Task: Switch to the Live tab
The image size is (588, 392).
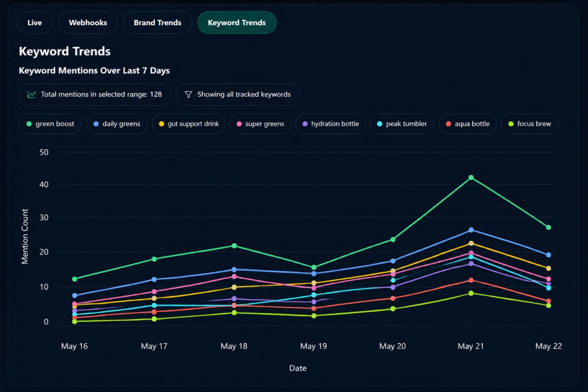Action: [34, 23]
